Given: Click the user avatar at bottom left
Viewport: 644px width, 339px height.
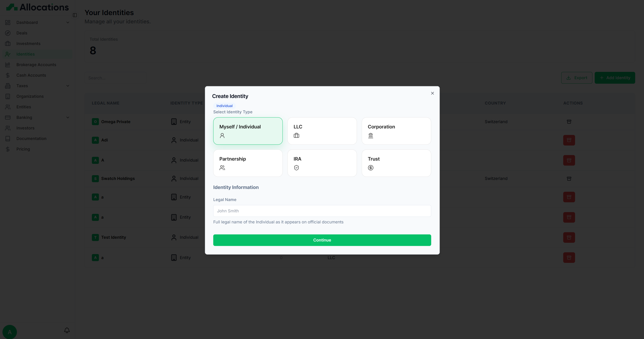Looking at the screenshot, I should pos(10,332).
